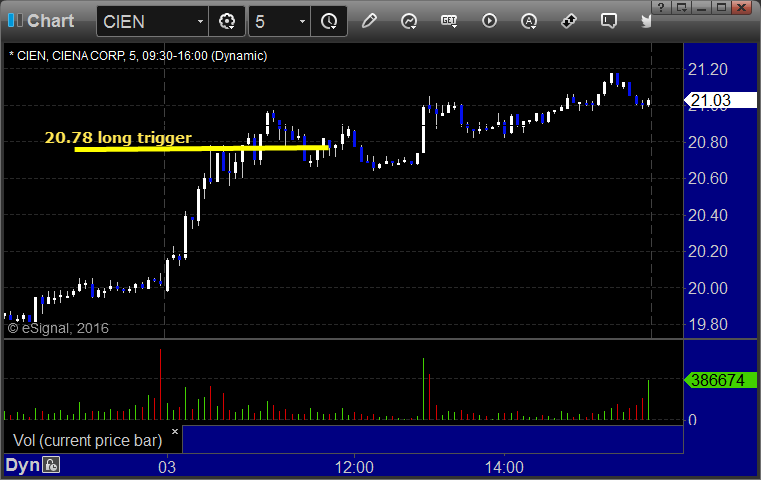Close the Vol study pane with x
The height and width of the screenshot is (480, 761).
click(x=175, y=431)
